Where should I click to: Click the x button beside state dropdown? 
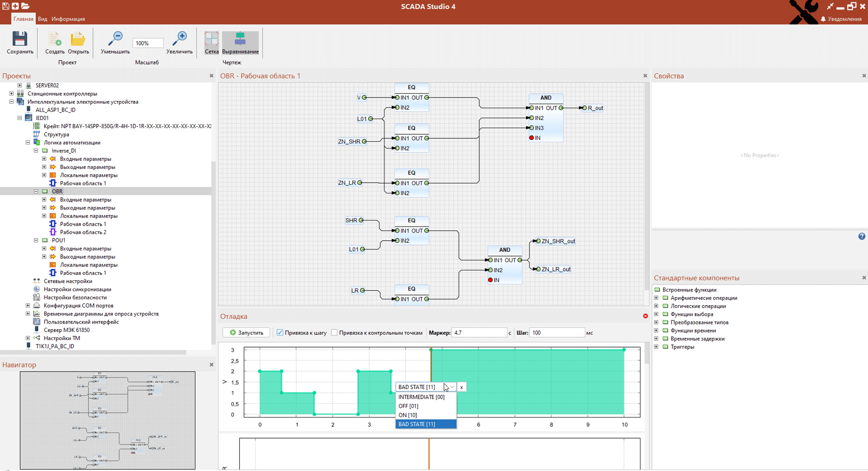[461, 387]
